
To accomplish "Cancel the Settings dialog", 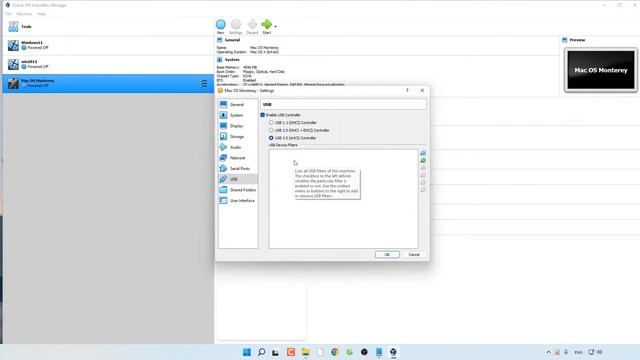I will (x=414, y=254).
